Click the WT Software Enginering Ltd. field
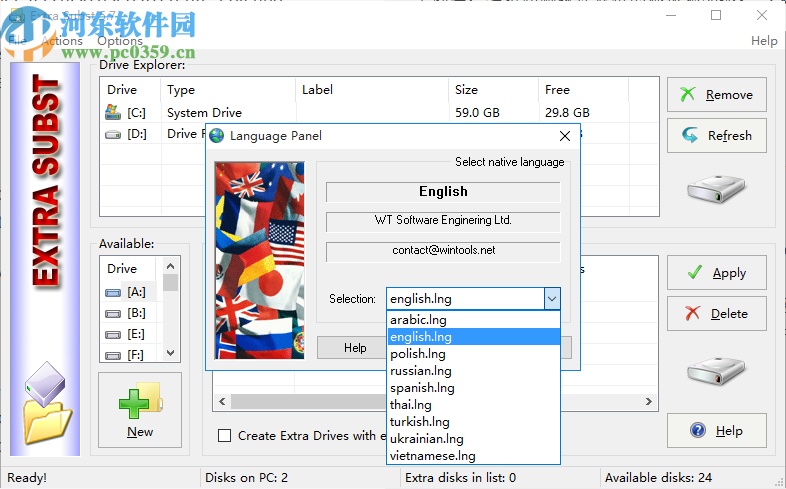 443,221
